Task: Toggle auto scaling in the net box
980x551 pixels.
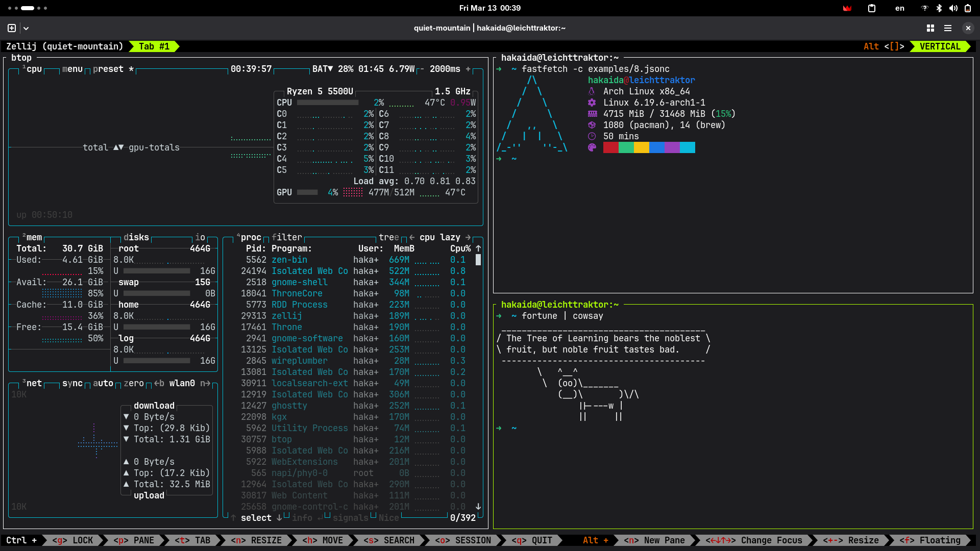Action: pyautogui.click(x=103, y=383)
